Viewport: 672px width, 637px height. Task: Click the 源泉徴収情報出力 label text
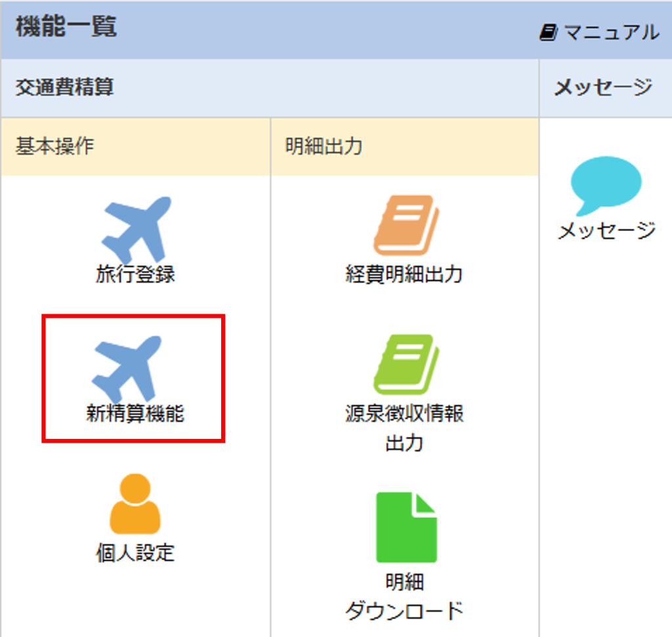tap(404, 428)
